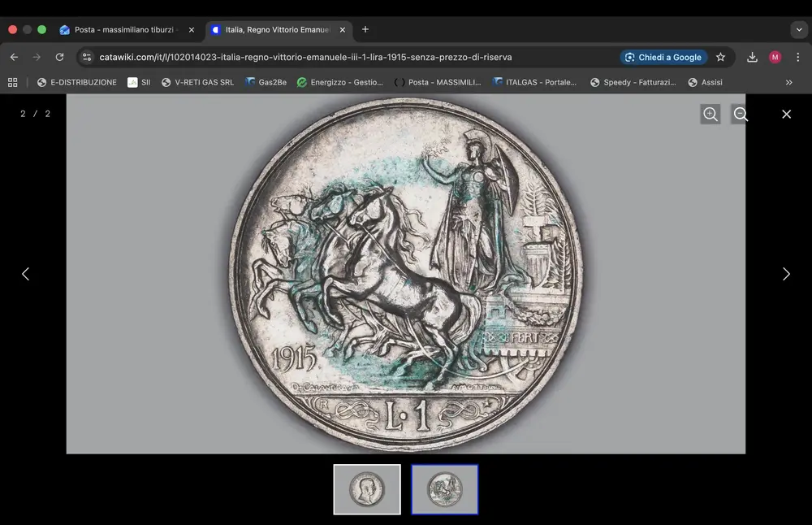Screen dimensions: 812x525
Task: Open the Google apps grid icon
Action: 12,82
